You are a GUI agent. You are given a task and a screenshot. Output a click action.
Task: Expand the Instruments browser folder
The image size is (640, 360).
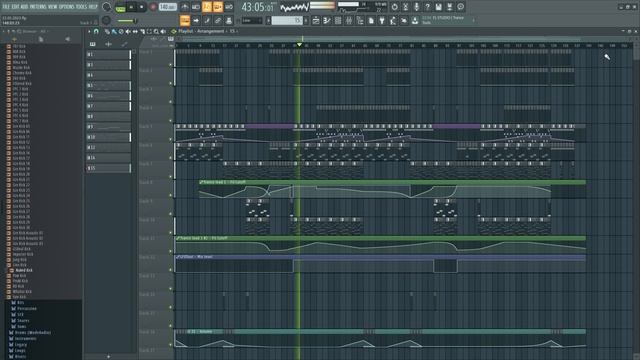25,338
